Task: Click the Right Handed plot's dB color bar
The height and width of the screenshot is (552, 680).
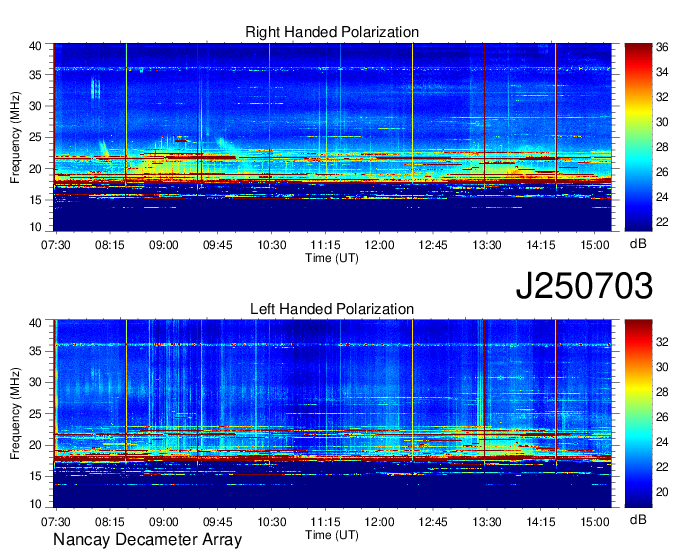Action: click(638, 137)
